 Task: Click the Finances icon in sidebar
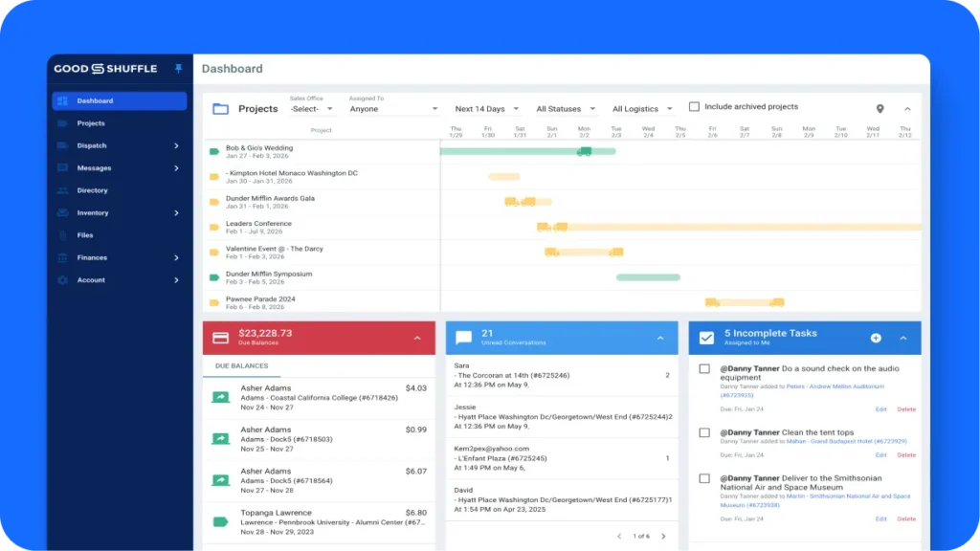(x=62, y=256)
